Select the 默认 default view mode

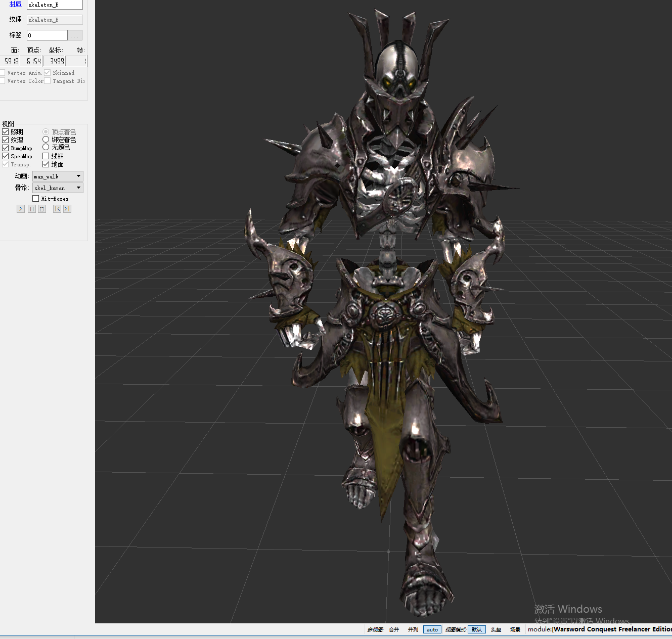477,629
